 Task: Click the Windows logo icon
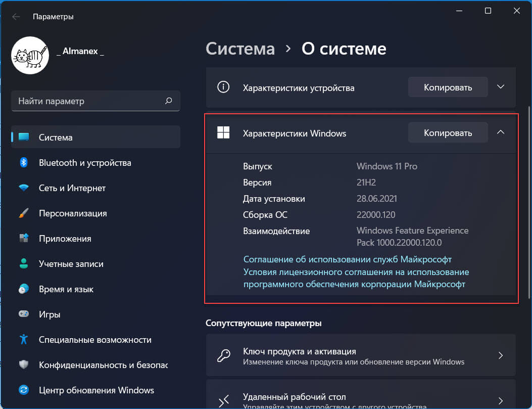223,133
